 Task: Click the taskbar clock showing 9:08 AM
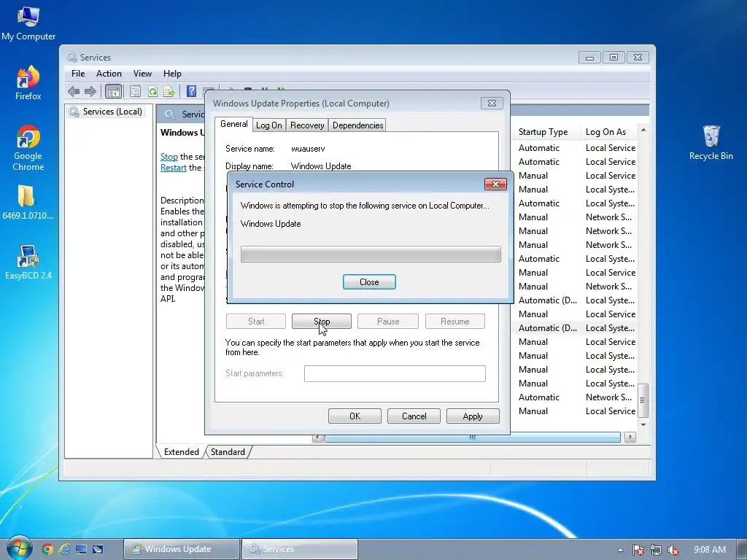click(709, 550)
